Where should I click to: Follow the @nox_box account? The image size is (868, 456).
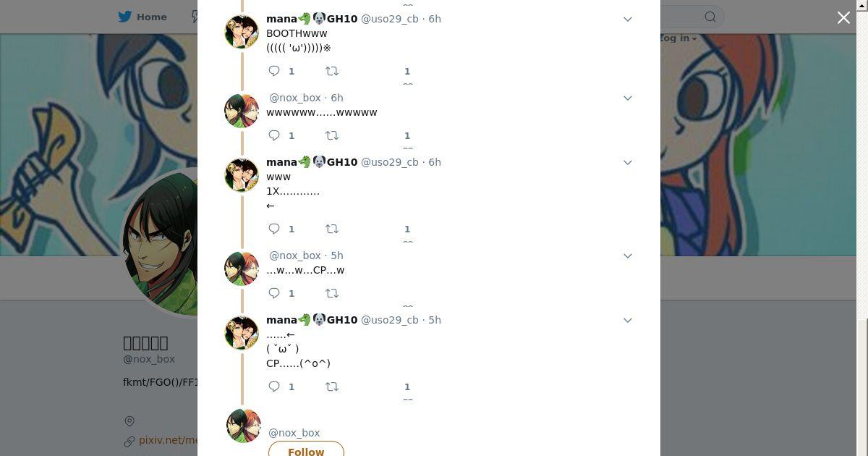(306, 450)
